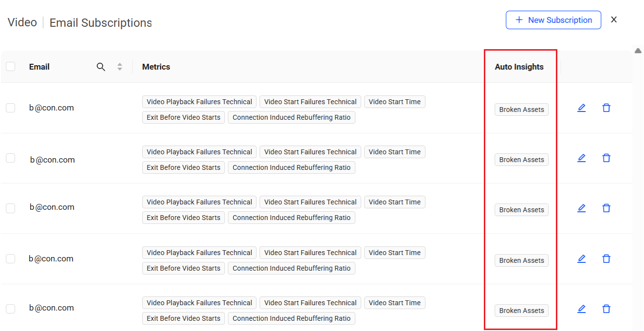Edit the fifth subscription with pencil icon
The height and width of the screenshot is (331, 644).
pyautogui.click(x=581, y=309)
